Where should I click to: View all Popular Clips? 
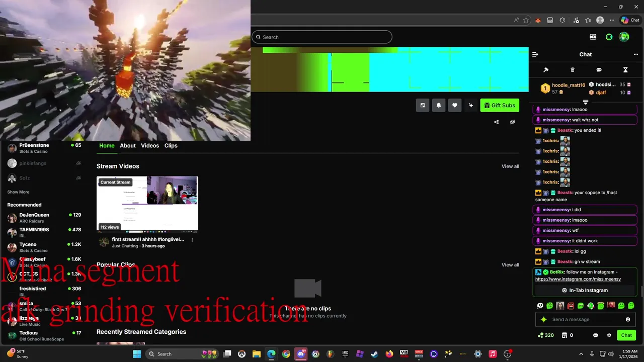(x=510, y=265)
